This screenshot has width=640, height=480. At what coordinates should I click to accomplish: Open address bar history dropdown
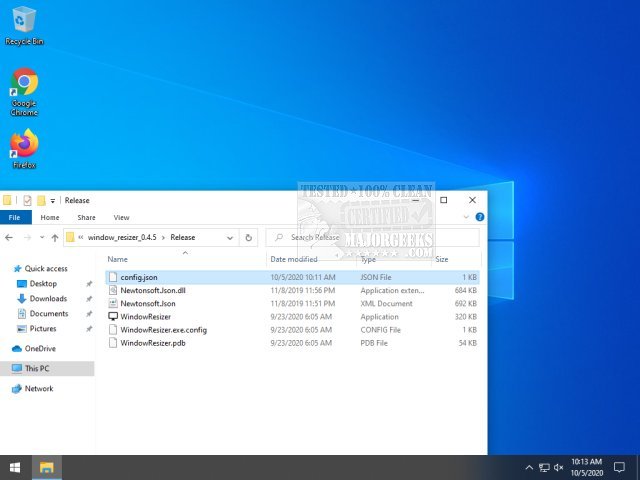pos(230,238)
